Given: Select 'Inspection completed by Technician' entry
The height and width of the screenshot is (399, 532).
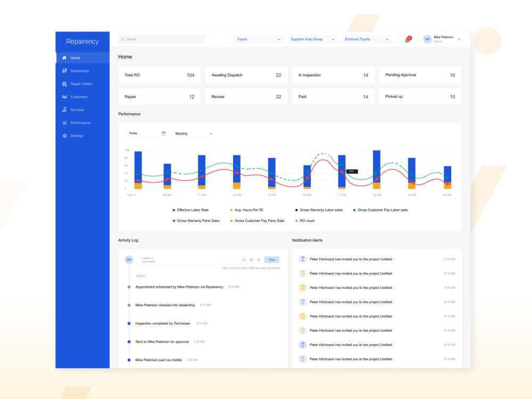Looking at the screenshot, I should (163, 323).
